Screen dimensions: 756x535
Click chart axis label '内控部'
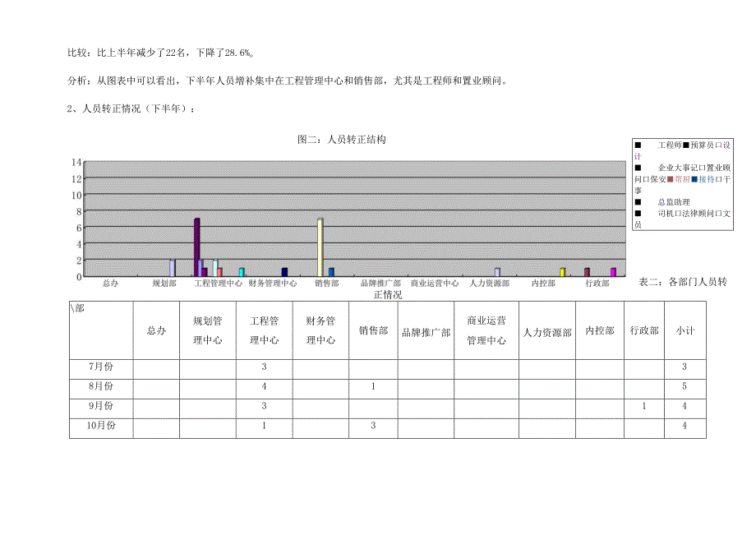[x=543, y=284]
